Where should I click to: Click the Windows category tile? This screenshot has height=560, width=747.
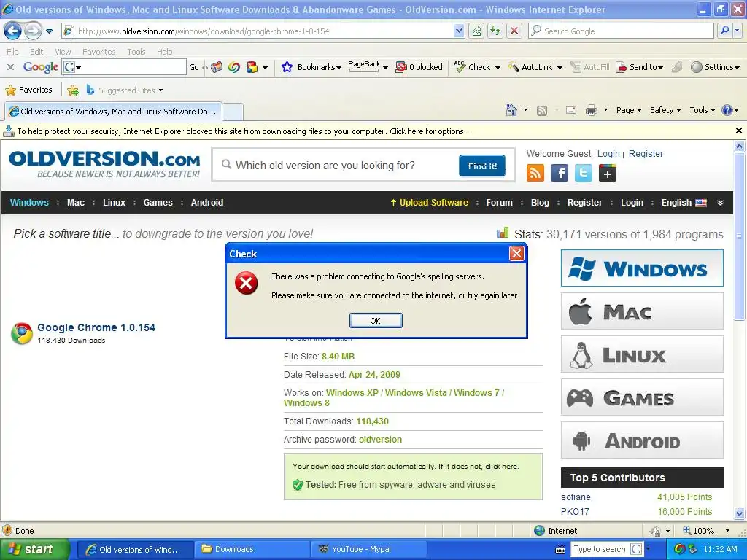pyautogui.click(x=642, y=268)
